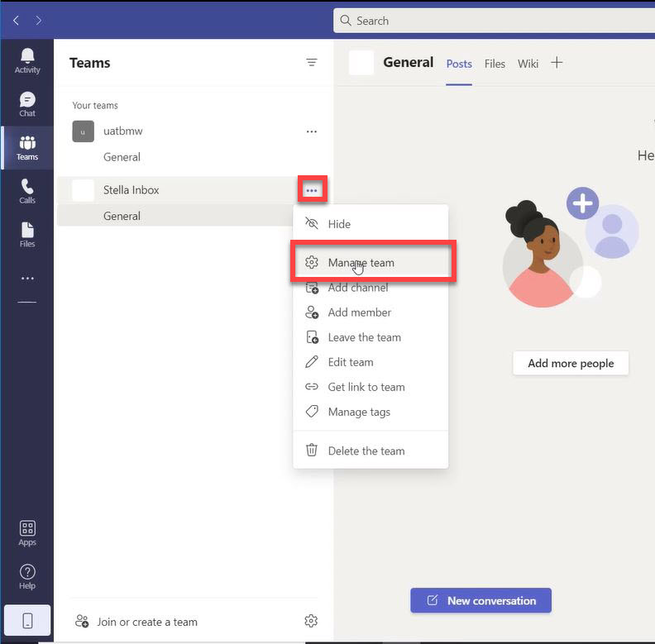Add a tab with the plus icon
655x644 pixels.
coord(557,63)
